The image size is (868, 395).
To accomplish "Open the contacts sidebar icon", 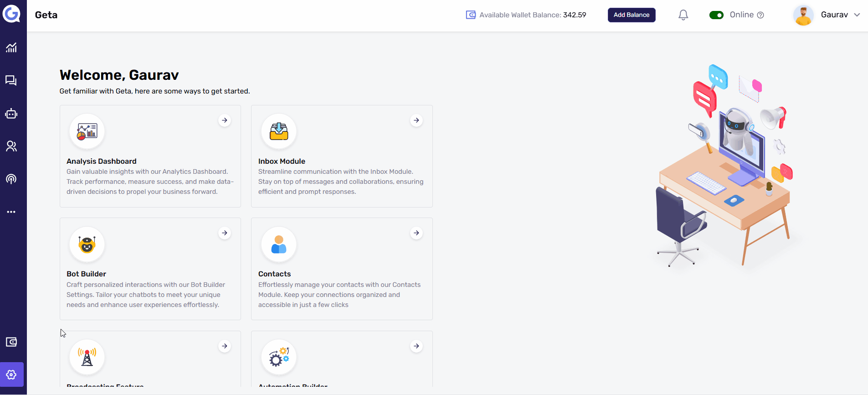I will coord(11,146).
